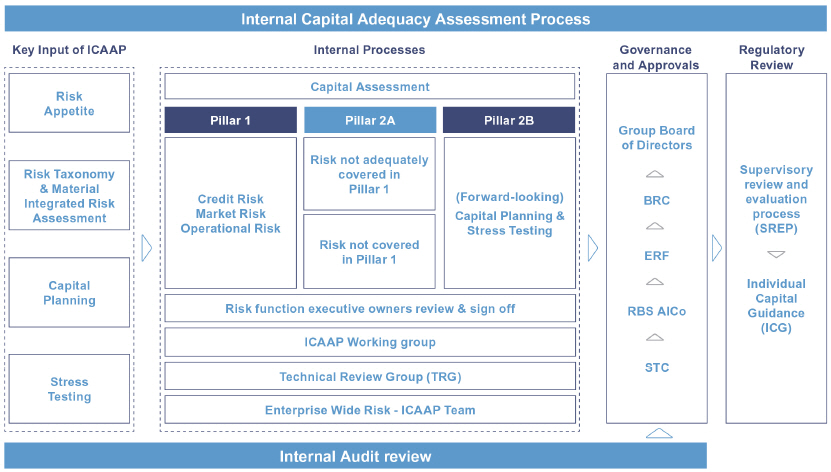The image size is (831, 472).
Task: Select the Pillar 2A header
Action: 370,120
